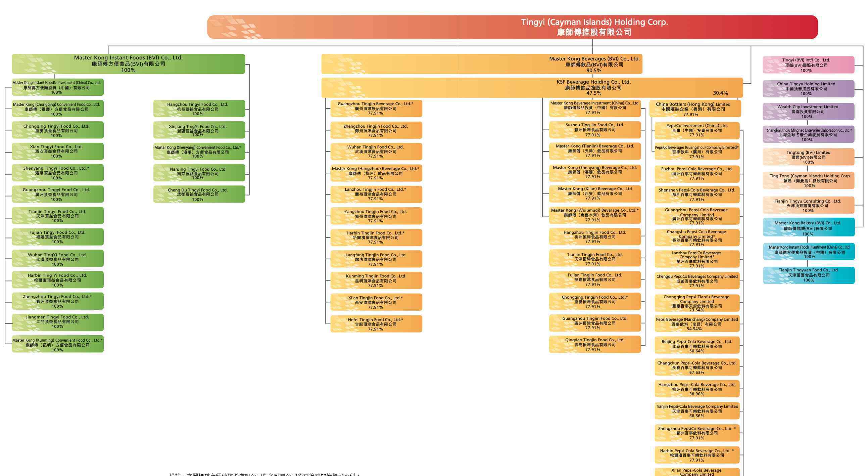Click Xi'an Tingjin Food Co., Ltd. box
The image size is (868, 476).
pyautogui.click(x=376, y=302)
